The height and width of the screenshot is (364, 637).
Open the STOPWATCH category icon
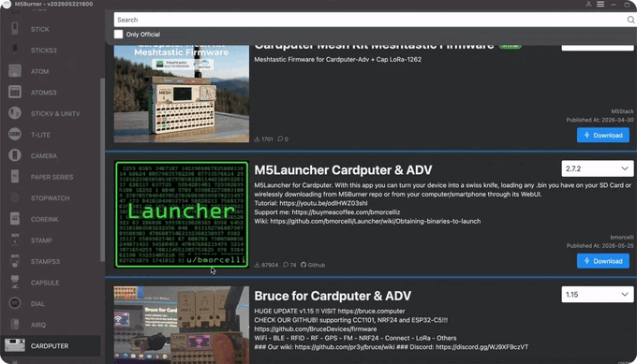pos(15,197)
